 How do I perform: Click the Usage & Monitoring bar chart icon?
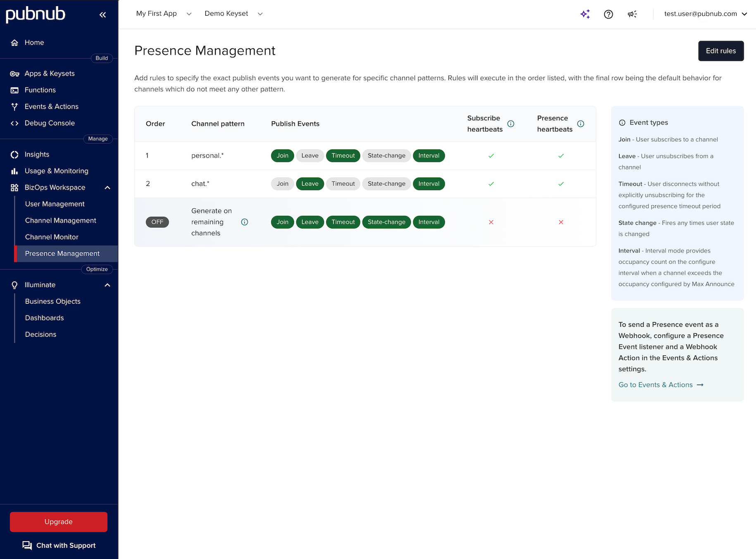coord(14,171)
